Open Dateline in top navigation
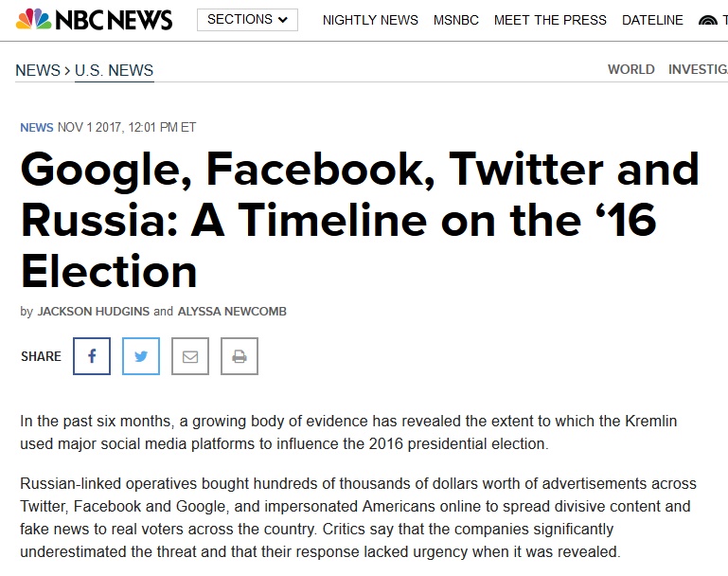The image size is (728, 576). click(x=652, y=20)
